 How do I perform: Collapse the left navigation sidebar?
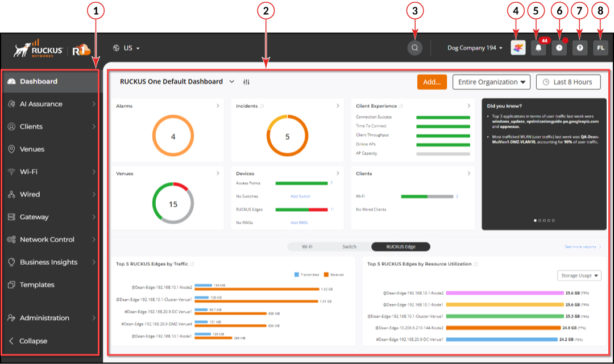(33, 341)
